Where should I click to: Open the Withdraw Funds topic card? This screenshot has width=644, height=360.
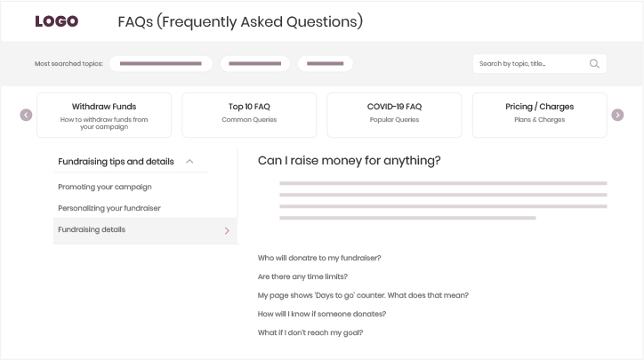[104, 116]
